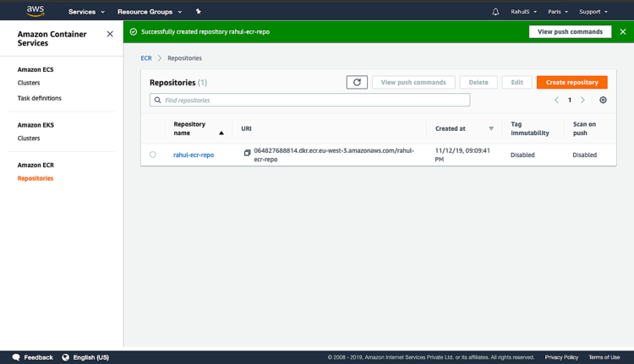The image size is (634, 364).
Task: Open the Privacy Policy link
Action: pos(561,357)
